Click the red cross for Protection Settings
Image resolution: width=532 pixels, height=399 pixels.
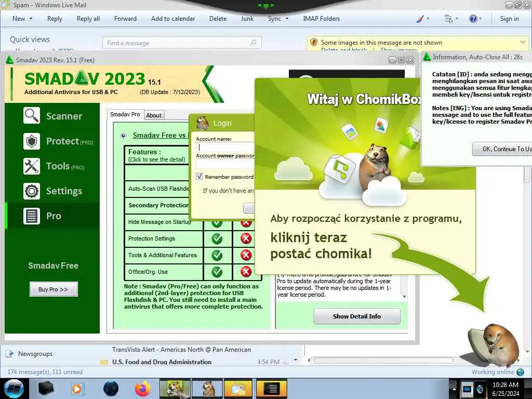(246, 238)
